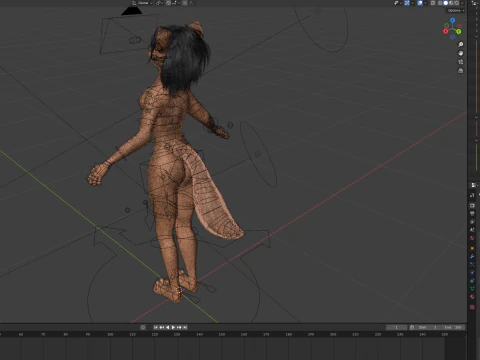Toggle perspective/orthographic view icon
480x360 pixels.
click(x=461, y=71)
